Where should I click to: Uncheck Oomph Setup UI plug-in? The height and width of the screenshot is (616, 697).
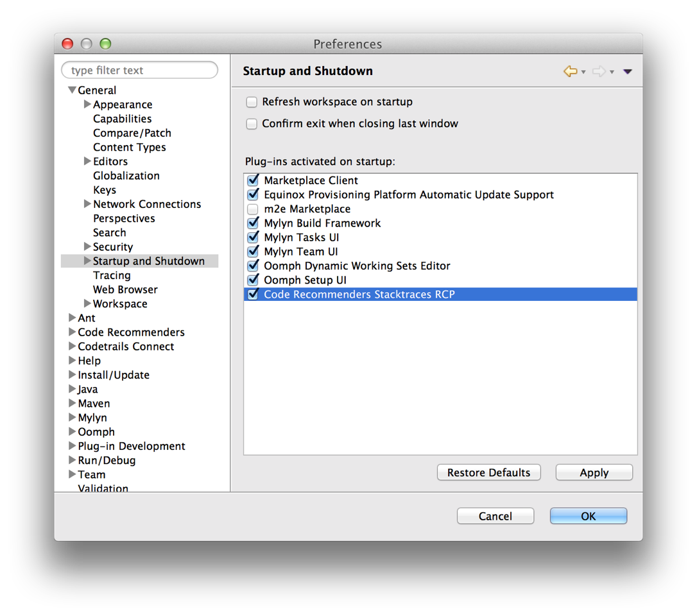point(253,280)
